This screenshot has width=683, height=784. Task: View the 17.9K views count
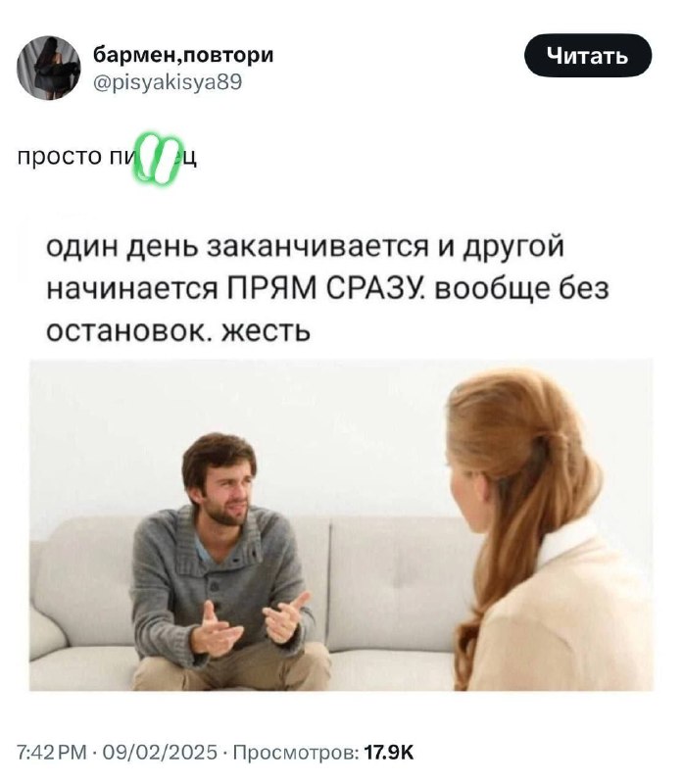click(388, 752)
